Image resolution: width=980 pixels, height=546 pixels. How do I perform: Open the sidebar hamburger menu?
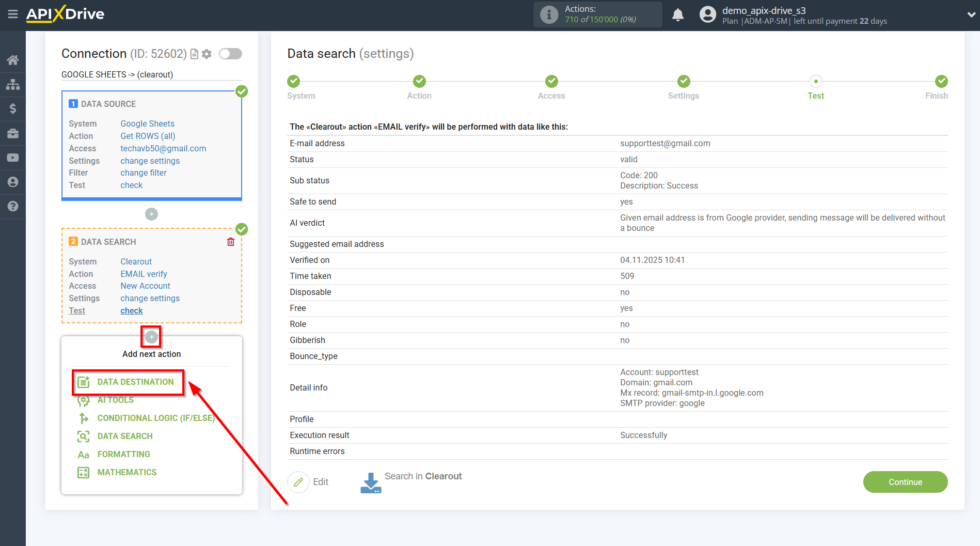tap(13, 14)
